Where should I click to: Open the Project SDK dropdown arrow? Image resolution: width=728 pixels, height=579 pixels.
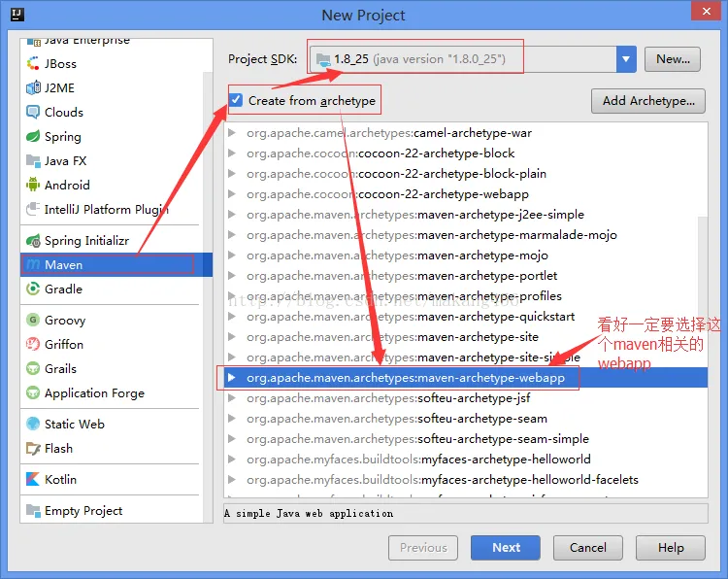pos(626,59)
